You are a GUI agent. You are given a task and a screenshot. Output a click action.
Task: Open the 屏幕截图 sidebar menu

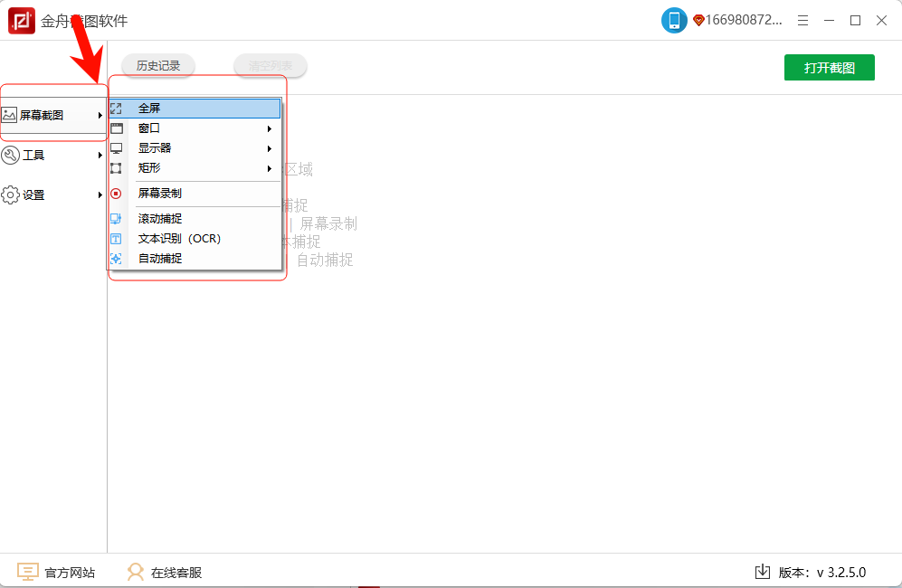pyautogui.click(x=43, y=115)
